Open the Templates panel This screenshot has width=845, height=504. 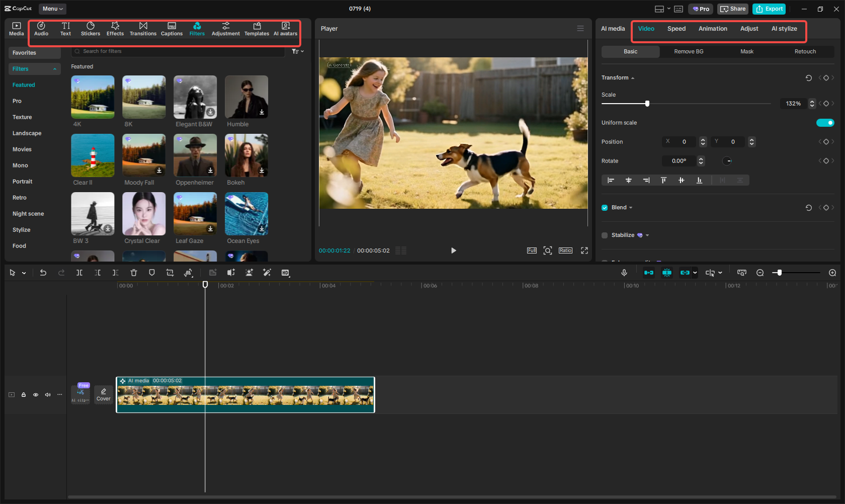[x=257, y=28]
